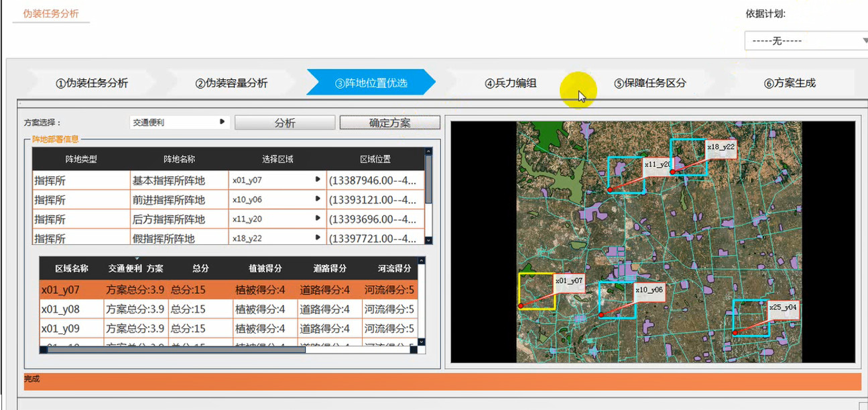
Task: Click 河流得分:5 cell in x01_y08 row
Action: [x=389, y=309]
